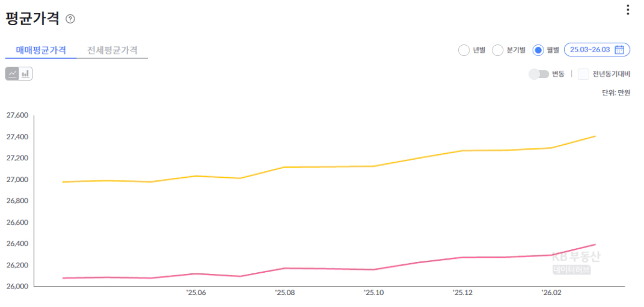Click the yellow line's endpoint at far right
This screenshot has height=307, width=644.
[595, 136]
